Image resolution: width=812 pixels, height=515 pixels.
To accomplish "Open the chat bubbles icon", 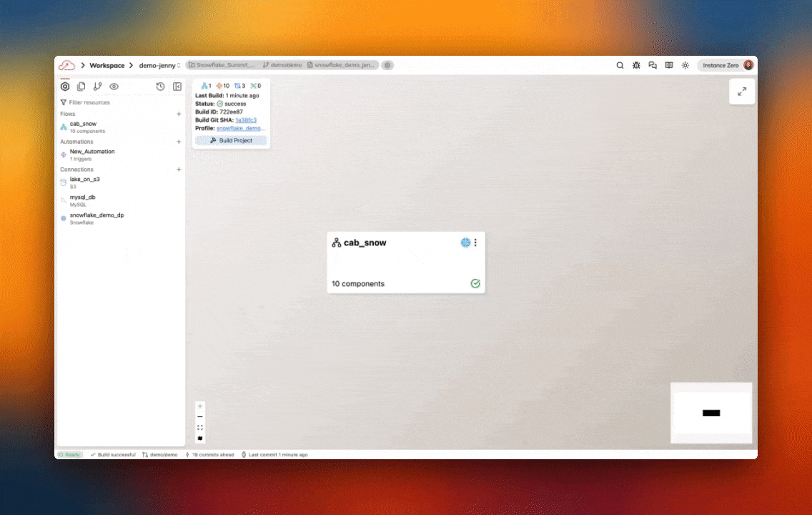I will [x=653, y=65].
